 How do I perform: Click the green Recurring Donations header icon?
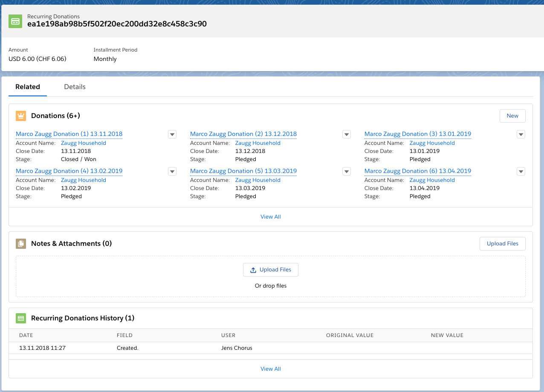tap(16, 21)
